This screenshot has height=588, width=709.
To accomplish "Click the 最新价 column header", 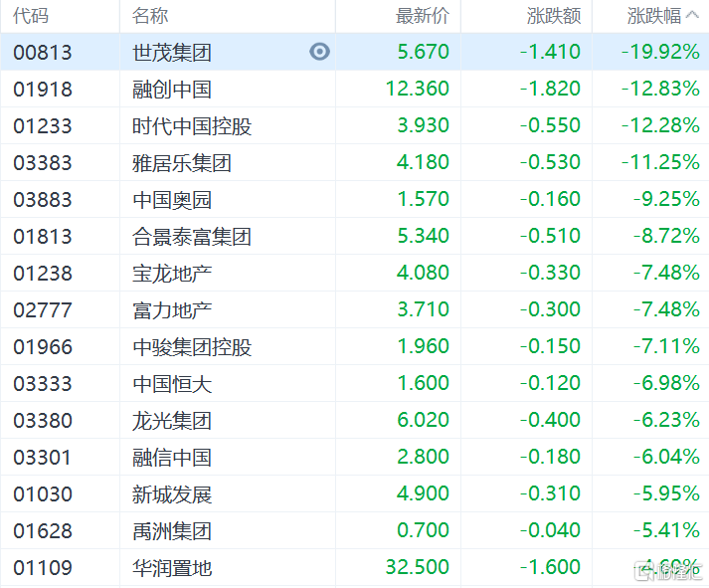I will point(423,16).
